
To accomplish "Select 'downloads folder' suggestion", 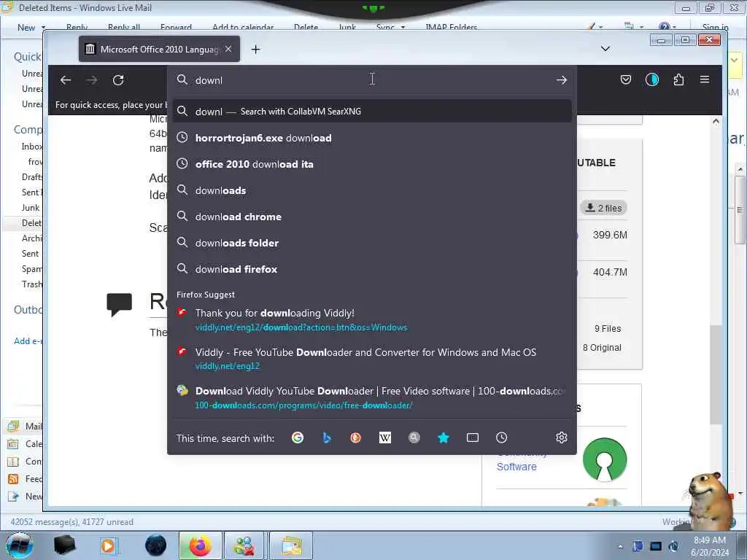I will point(371,243).
